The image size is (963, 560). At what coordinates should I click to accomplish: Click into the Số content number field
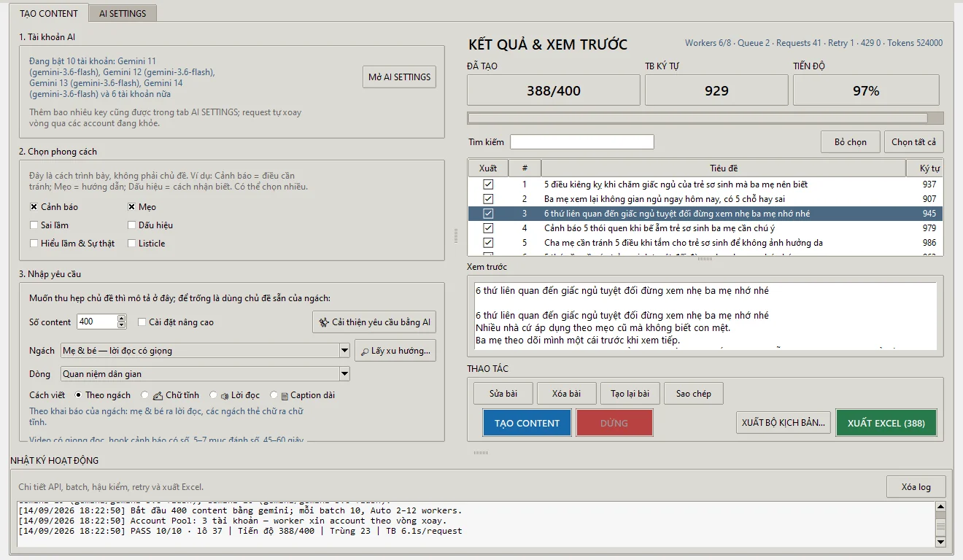96,322
